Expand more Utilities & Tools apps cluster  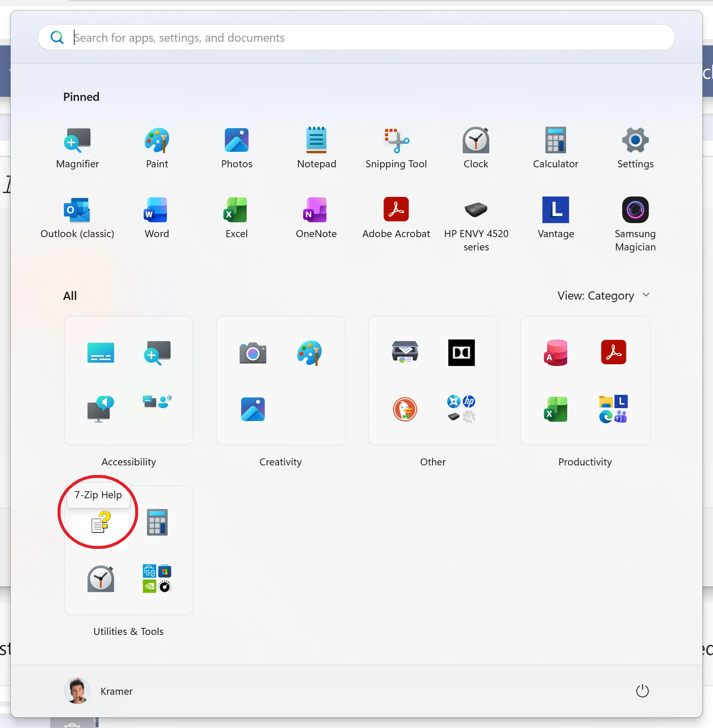click(157, 579)
